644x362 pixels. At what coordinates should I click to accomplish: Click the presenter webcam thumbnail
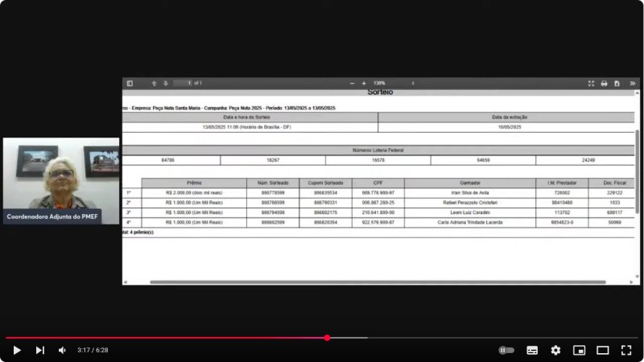click(61, 180)
